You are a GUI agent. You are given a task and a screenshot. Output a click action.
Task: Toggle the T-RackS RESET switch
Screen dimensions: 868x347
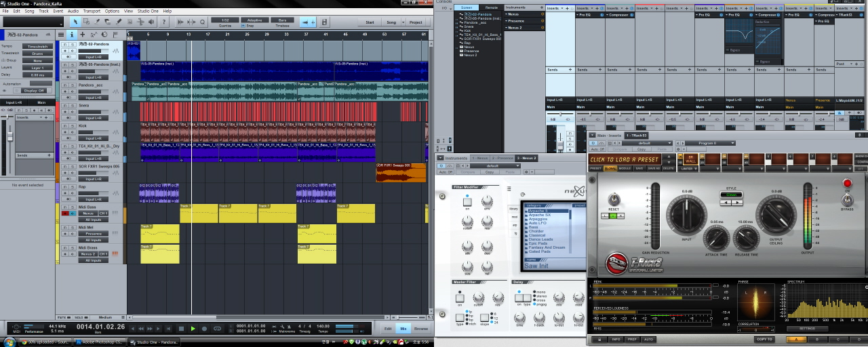point(614,199)
